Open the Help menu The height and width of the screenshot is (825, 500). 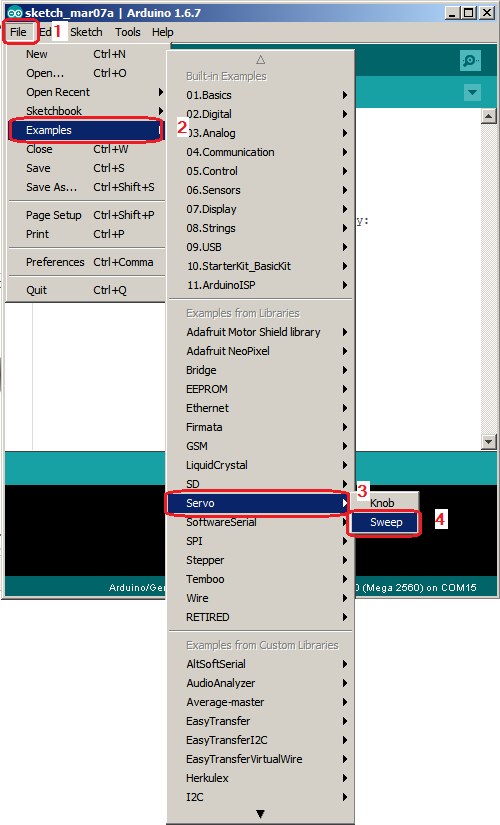coord(163,32)
